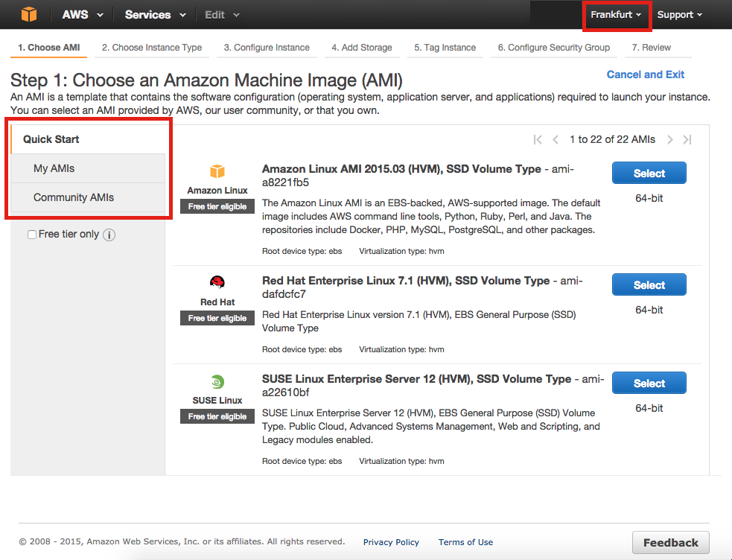Switch to 3. Configure Instance tab
The width and height of the screenshot is (732, 560).
[267, 48]
